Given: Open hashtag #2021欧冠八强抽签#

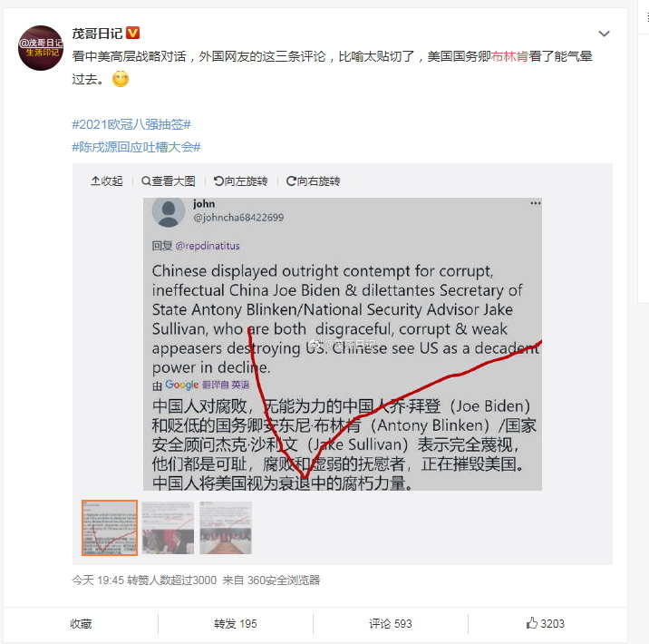Looking at the screenshot, I should tap(131, 124).
